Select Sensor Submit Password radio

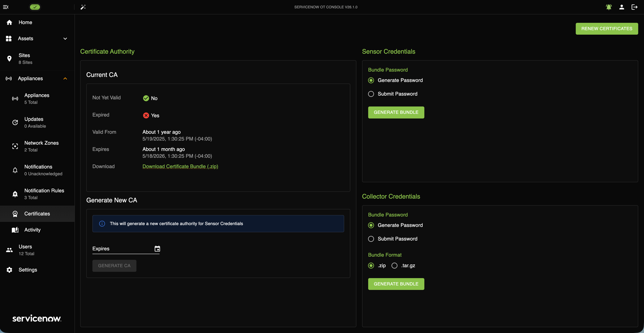click(x=371, y=94)
